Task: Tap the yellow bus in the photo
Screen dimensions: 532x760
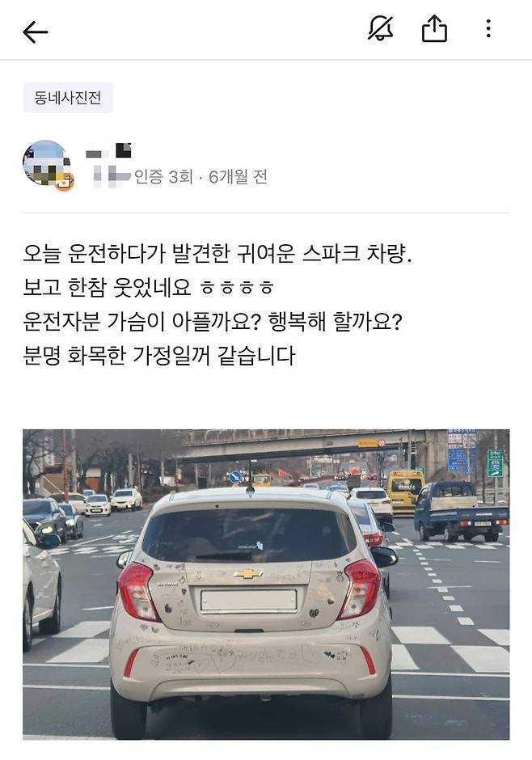Action: click(x=406, y=491)
